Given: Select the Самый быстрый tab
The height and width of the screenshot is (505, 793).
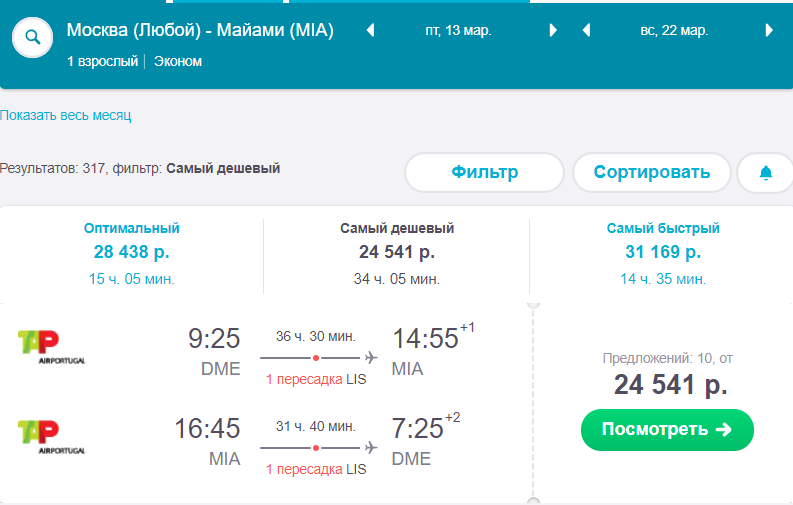Looking at the screenshot, I should point(663,254).
